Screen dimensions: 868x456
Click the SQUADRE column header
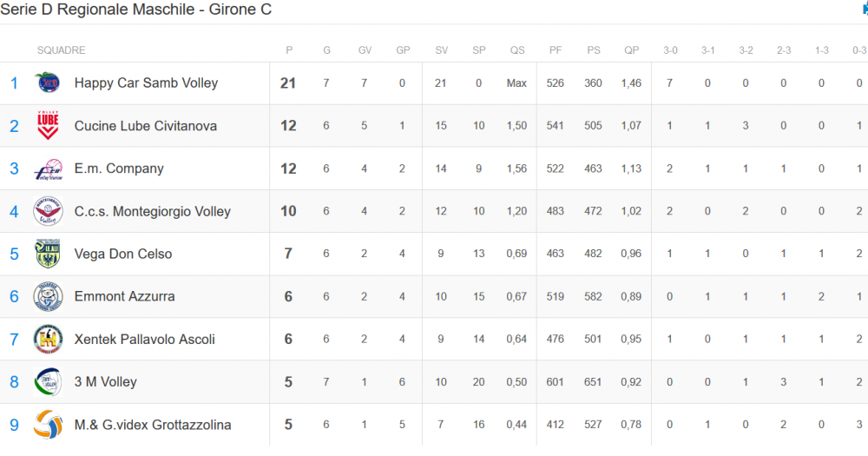click(x=61, y=50)
